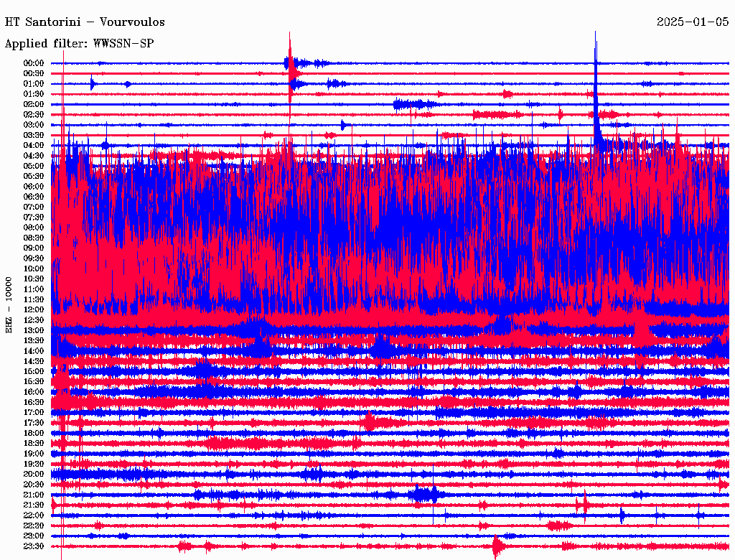Select the 03:00 time label
The height and width of the screenshot is (560, 735).
point(34,125)
